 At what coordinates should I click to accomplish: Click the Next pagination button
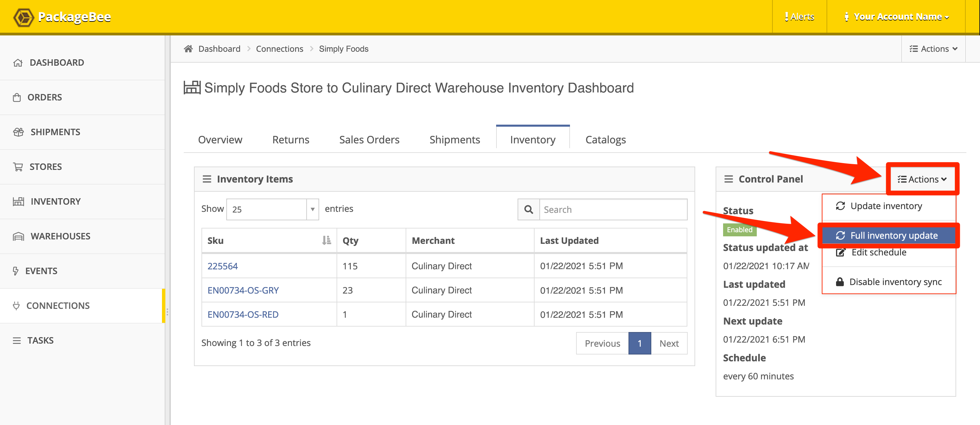click(669, 343)
